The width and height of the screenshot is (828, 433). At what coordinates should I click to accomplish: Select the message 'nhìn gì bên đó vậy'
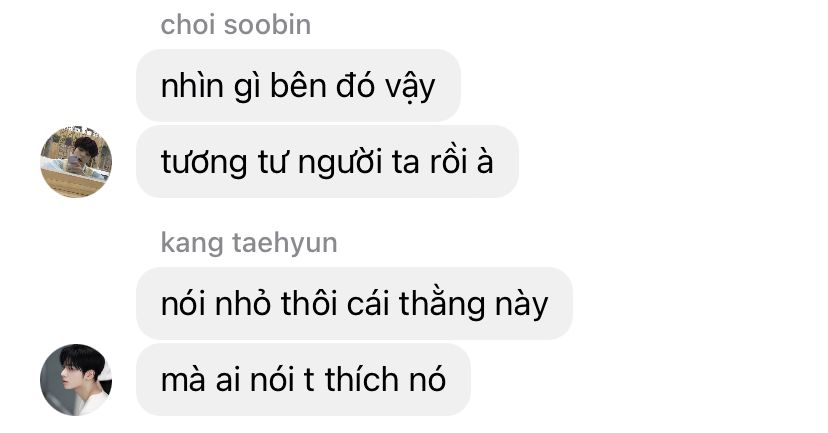point(298,86)
